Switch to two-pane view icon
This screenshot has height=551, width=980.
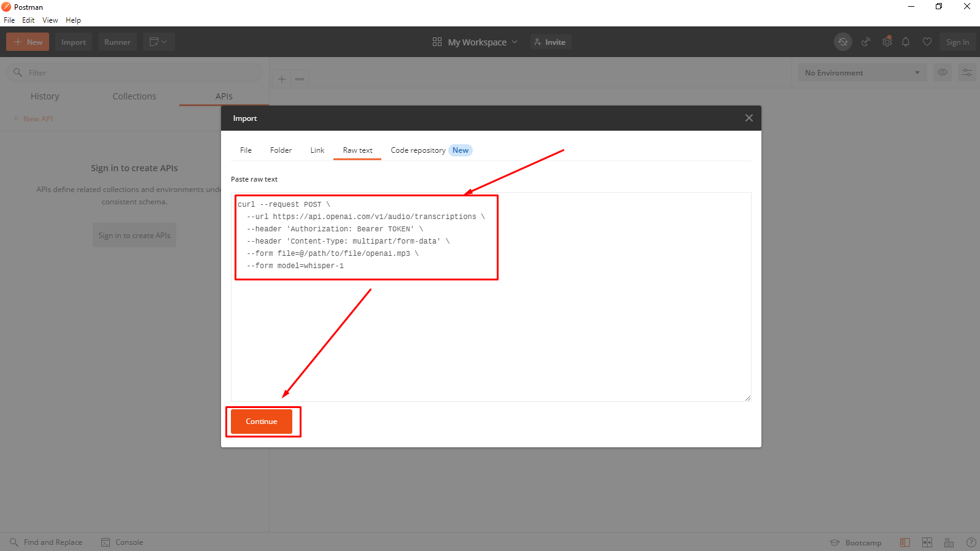coord(927,542)
